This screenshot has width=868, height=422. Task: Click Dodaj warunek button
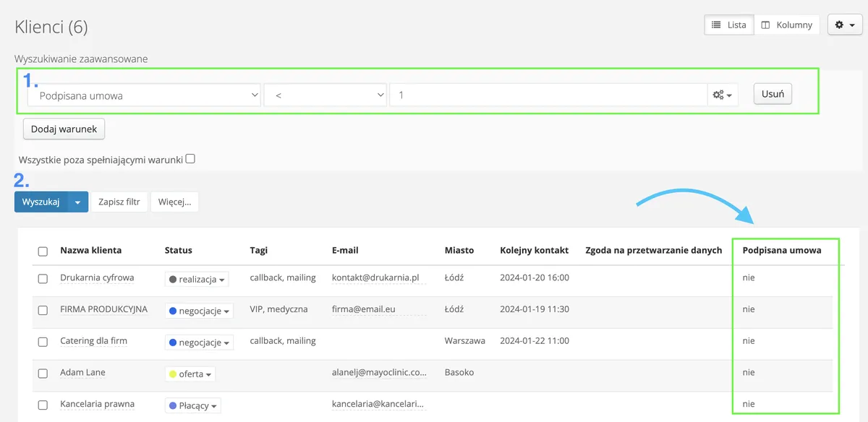pos(64,129)
